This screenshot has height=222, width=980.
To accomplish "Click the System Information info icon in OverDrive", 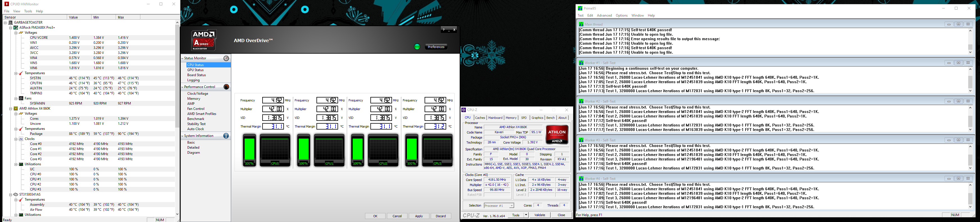I will [x=226, y=136].
